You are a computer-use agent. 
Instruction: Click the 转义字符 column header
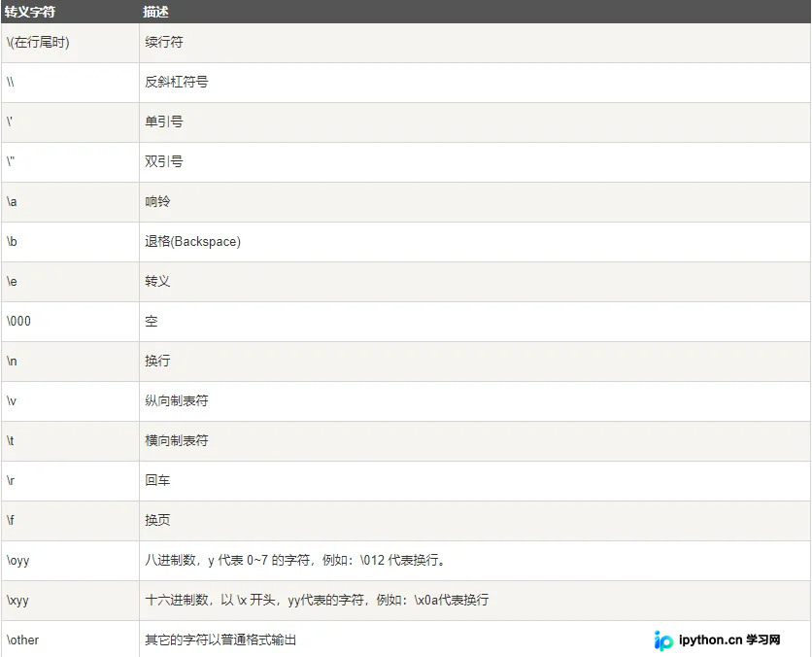(70, 12)
